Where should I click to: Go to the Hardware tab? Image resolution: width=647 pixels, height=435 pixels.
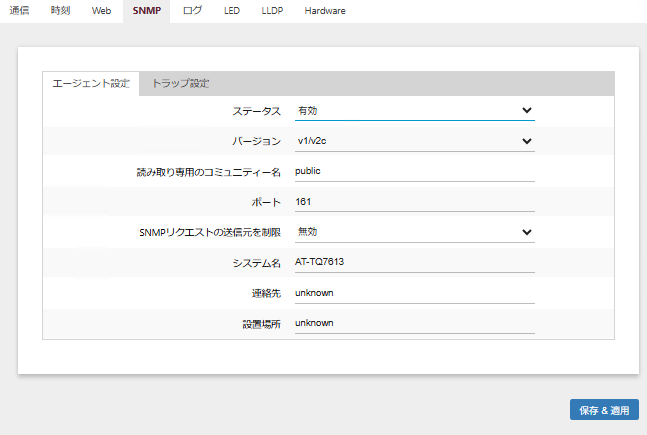pos(325,11)
